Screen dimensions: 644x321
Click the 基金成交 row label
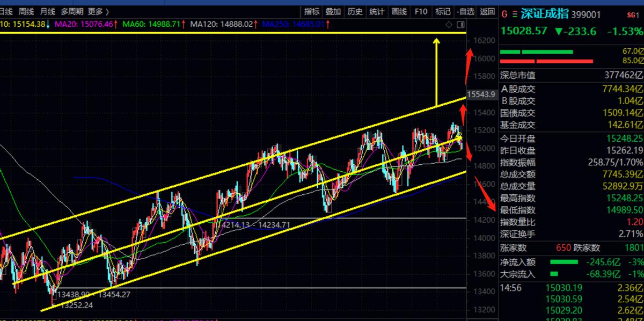[518, 125]
